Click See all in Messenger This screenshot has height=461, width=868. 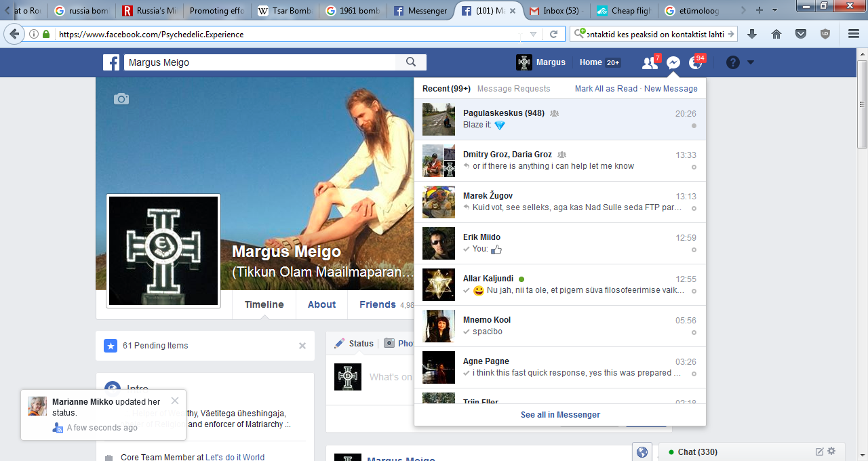(560, 415)
